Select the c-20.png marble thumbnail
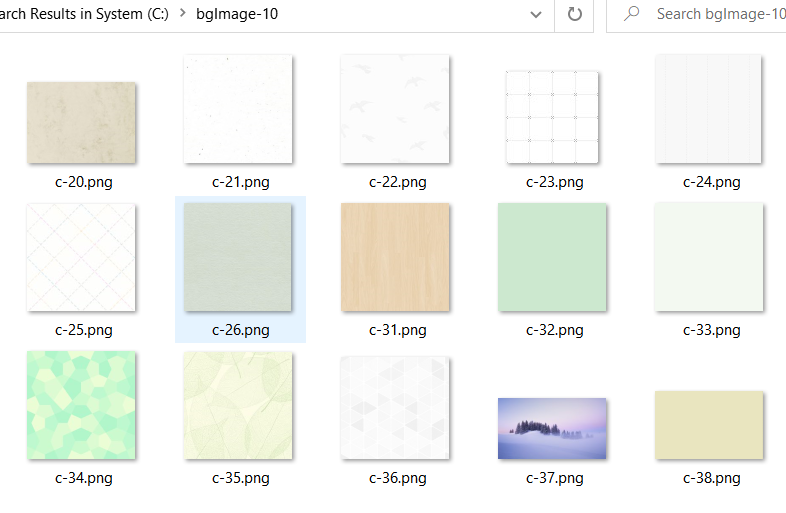This screenshot has width=786, height=513. point(81,122)
